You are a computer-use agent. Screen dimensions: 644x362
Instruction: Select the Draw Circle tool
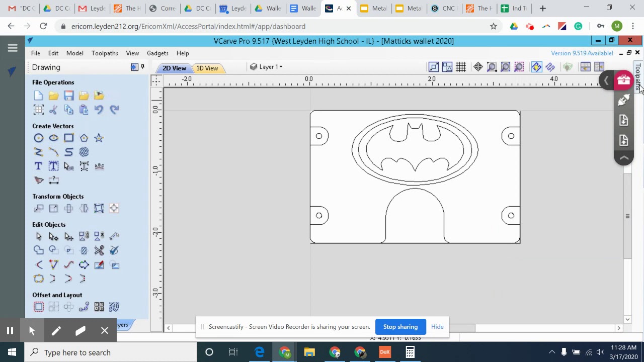tap(39, 138)
